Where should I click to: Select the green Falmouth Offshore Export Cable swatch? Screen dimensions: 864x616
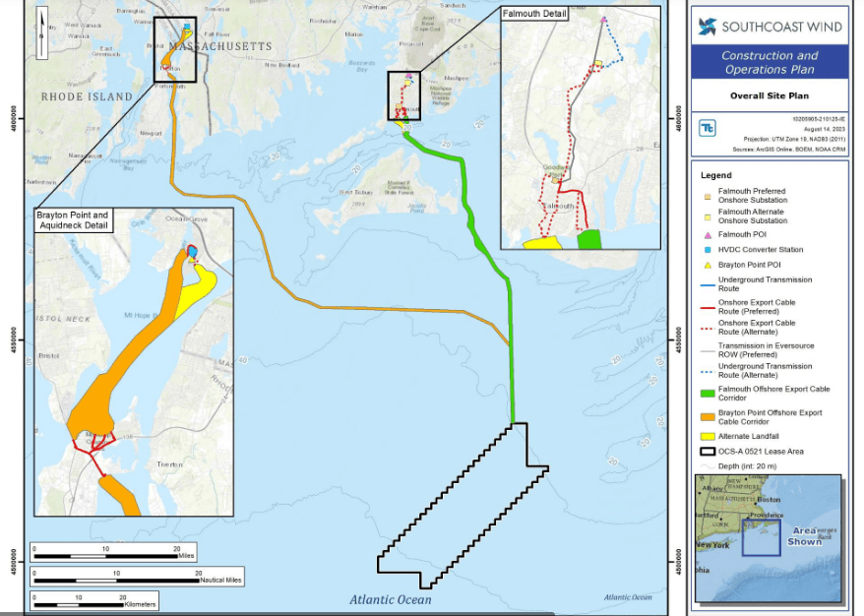click(707, 393)
